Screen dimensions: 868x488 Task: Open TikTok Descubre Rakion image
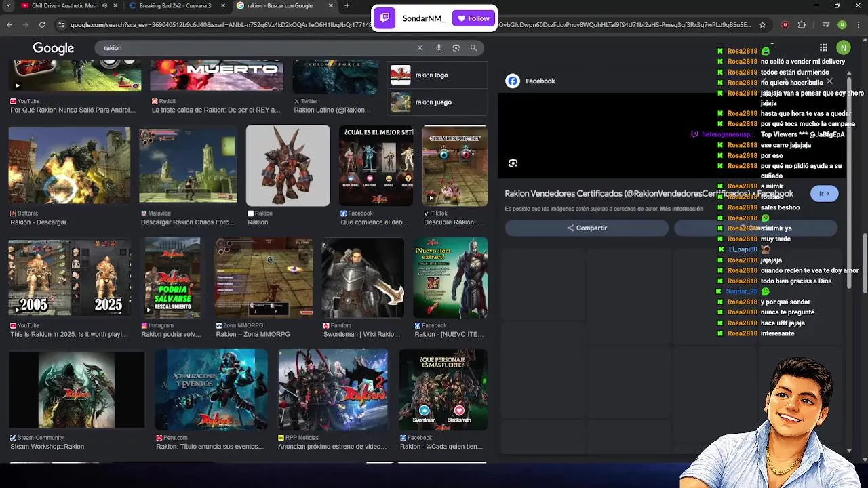[454, 165]
